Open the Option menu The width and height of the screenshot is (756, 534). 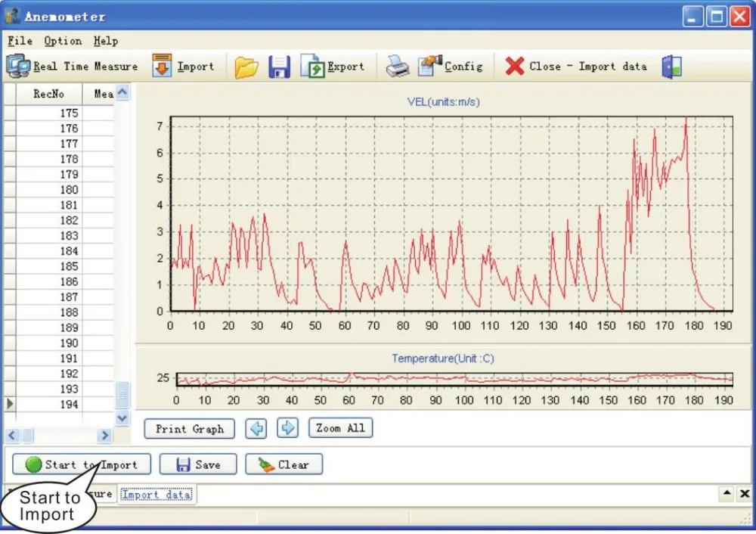pos(63,41)
